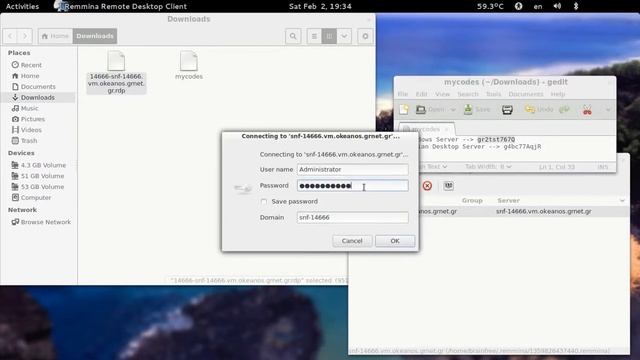Click the Domain text field
Viewport: 640px width, 360px height.
point(352,218)
